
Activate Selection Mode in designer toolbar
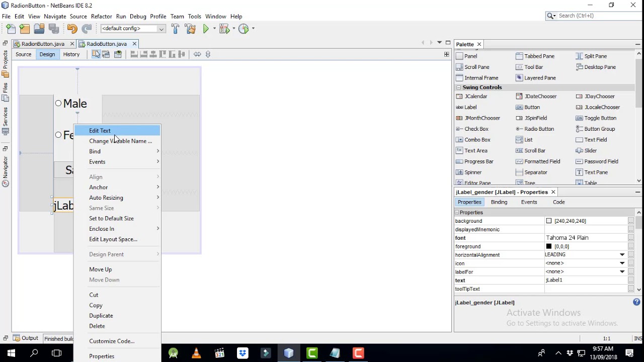96,54
